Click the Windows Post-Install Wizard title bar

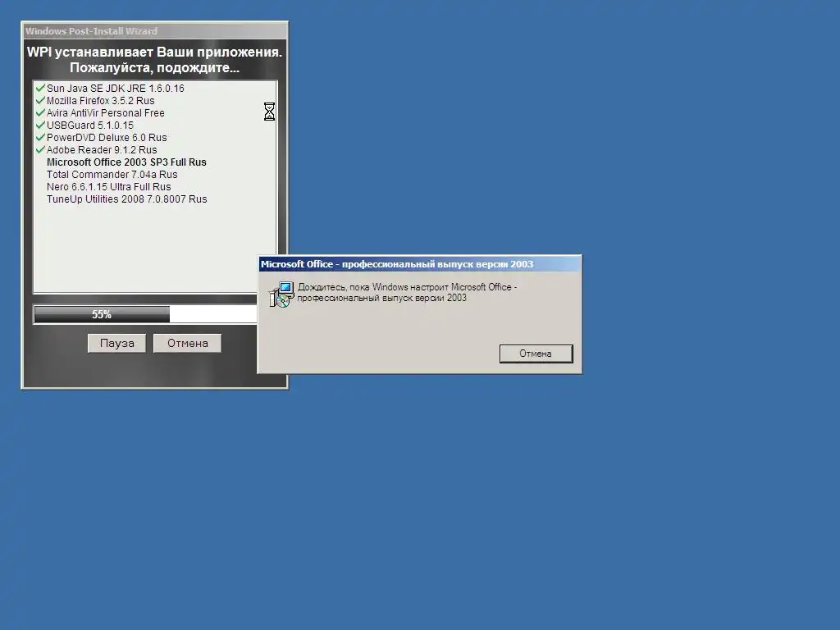(155, 31)
